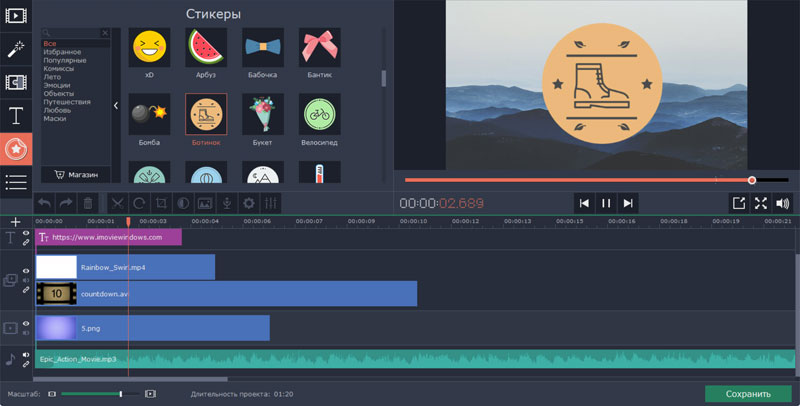Toggle 5.png video track visibility eye
The height and width of the screenshot is (406, 800).
pyautogui.click(x=26, y=324)
